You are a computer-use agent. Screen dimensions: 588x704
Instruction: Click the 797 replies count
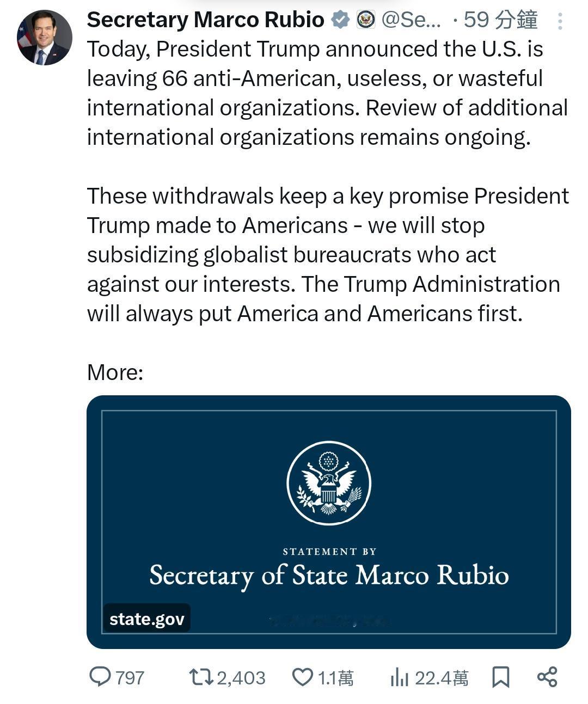[130, 678]
